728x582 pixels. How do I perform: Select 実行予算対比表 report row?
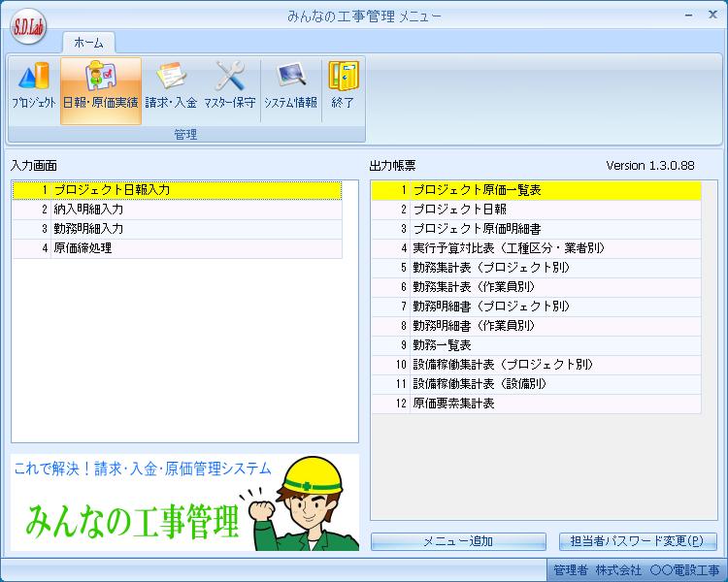(536, 248)
